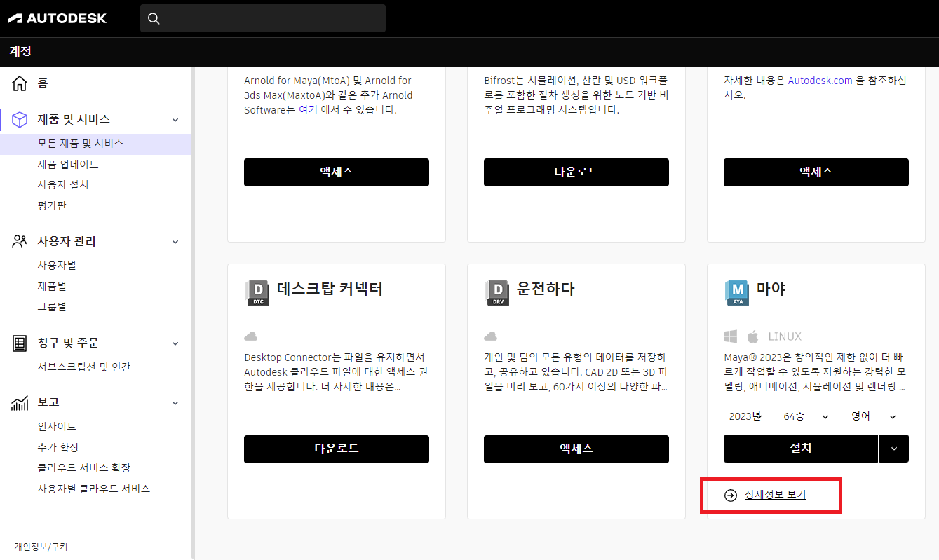The image size is (939, 560).
Task: Collapse the 제품 및 서비스 section
Action: 175,120
